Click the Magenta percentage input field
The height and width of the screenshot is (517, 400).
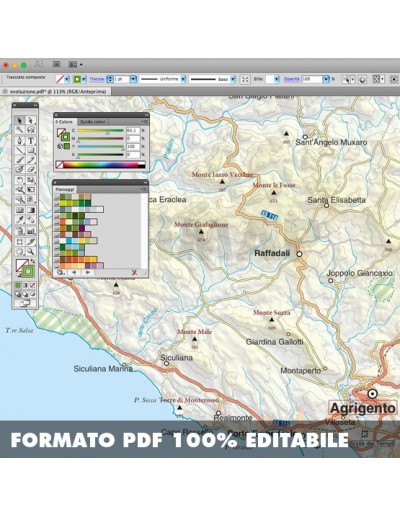click(133, 139)
